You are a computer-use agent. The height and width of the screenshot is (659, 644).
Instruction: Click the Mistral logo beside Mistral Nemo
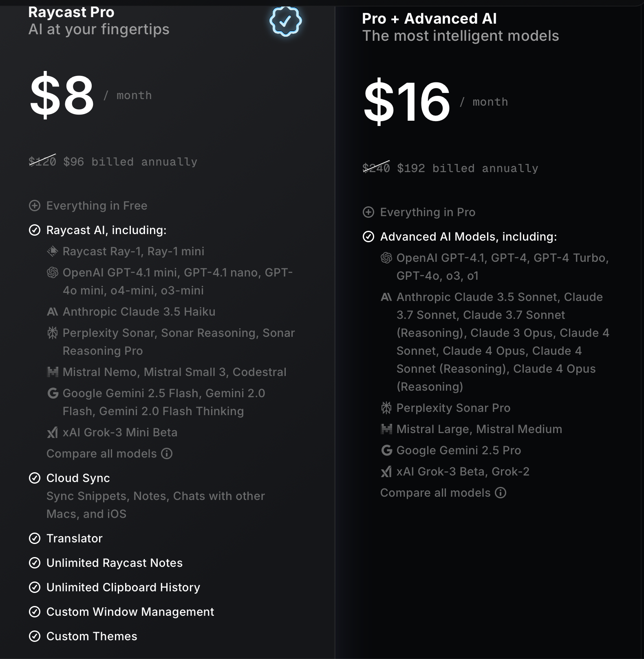click(x=53, y=372)
